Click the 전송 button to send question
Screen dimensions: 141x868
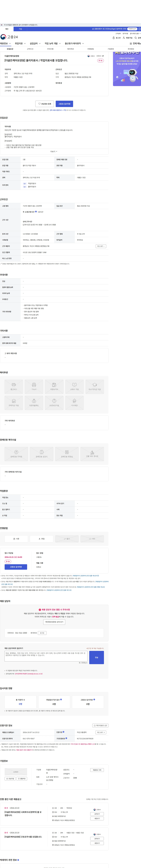click(x=97, y=657)
